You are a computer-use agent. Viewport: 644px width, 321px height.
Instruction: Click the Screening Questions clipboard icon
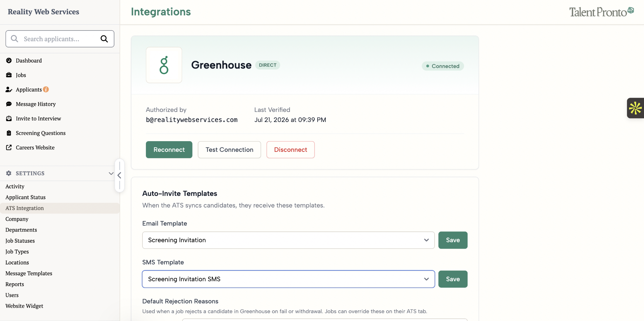(9, 133)
